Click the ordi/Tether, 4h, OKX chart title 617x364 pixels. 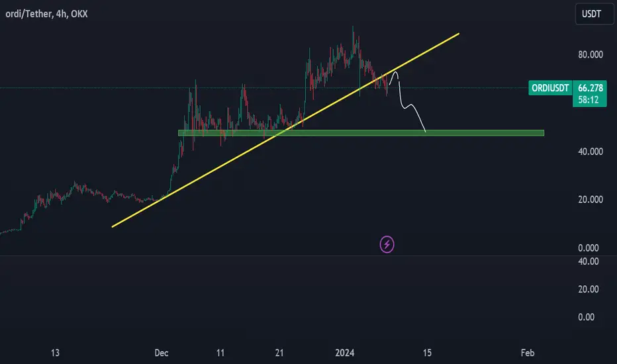pyautogui.click(x=46, y=14)
